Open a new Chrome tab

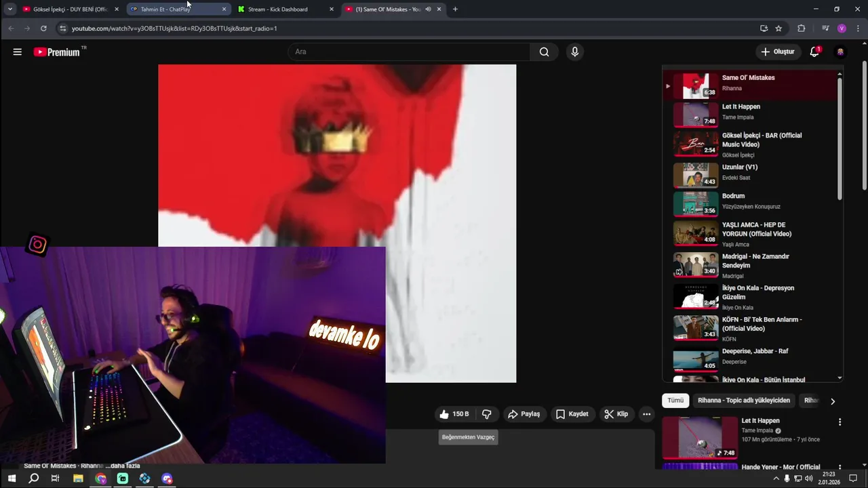point(455,9)
